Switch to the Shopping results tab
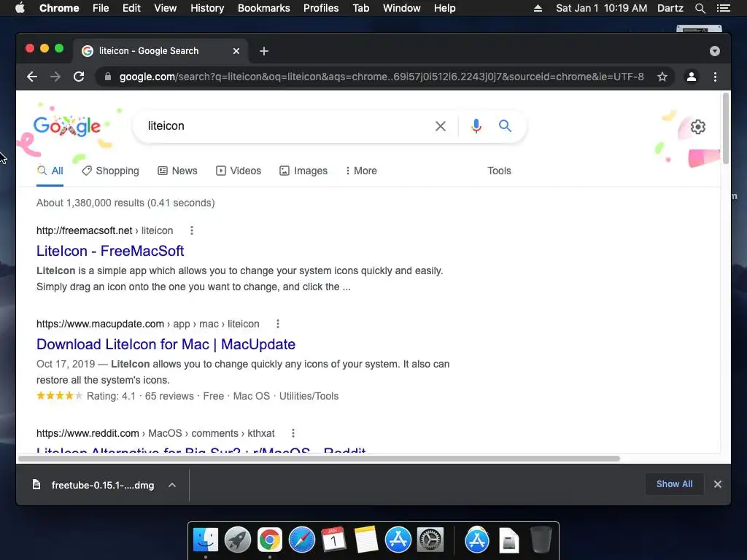 111,171
